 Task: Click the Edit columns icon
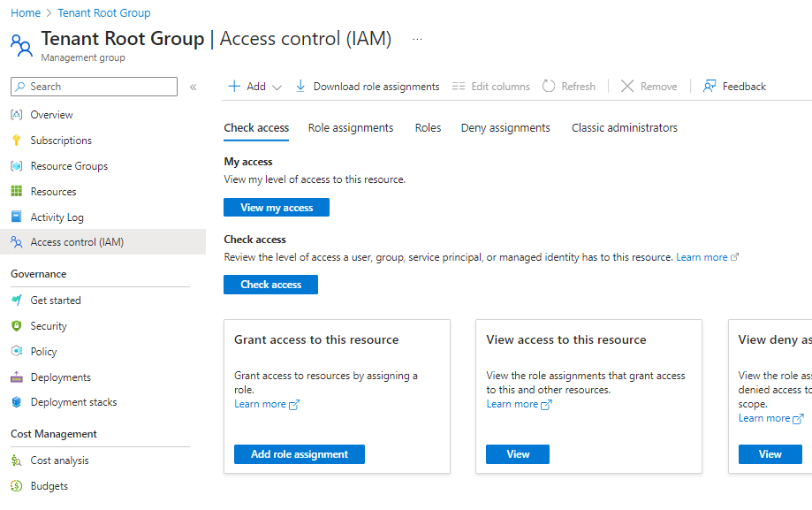(459, 86)
